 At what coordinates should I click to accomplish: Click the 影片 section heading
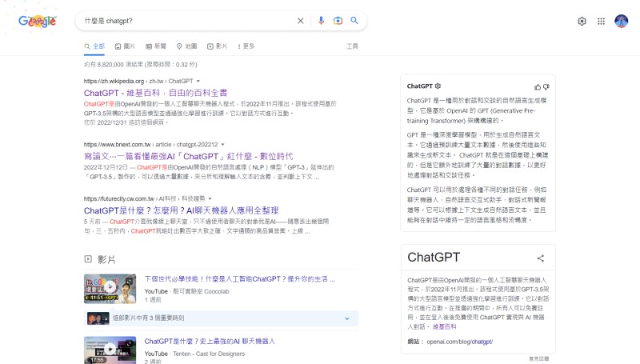pos(106,259)
